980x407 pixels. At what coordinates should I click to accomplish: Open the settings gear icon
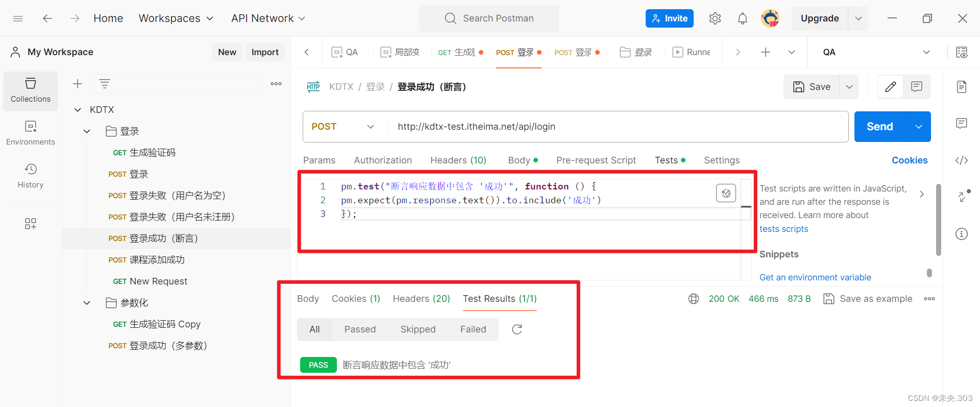click(x=715, y=18)
